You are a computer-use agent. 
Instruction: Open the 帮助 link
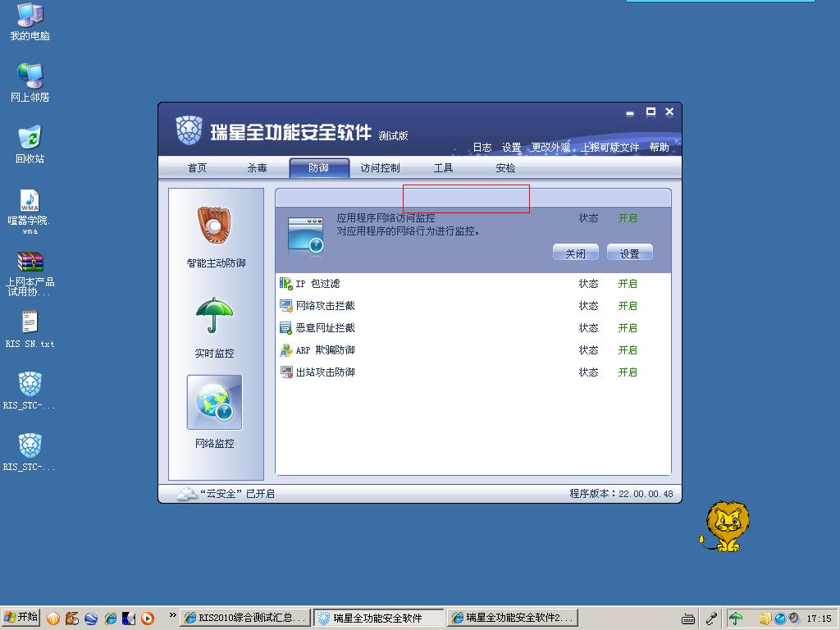[659, 148]
